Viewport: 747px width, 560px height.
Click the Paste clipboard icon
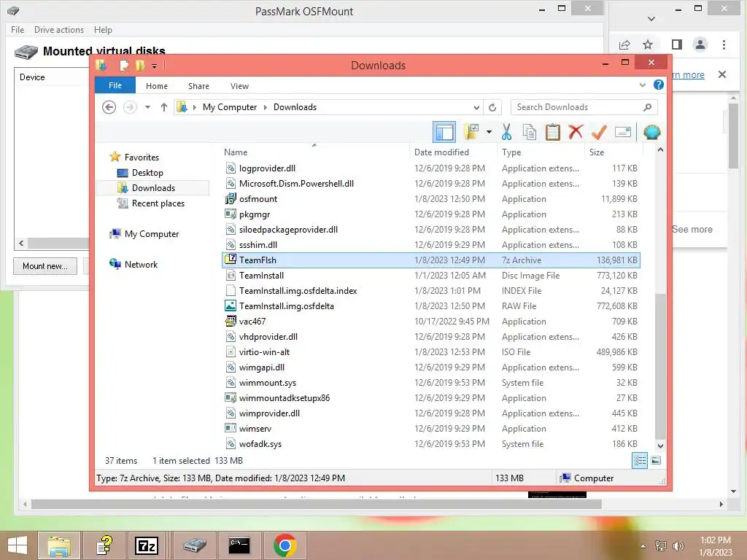[x=553, y=132]
